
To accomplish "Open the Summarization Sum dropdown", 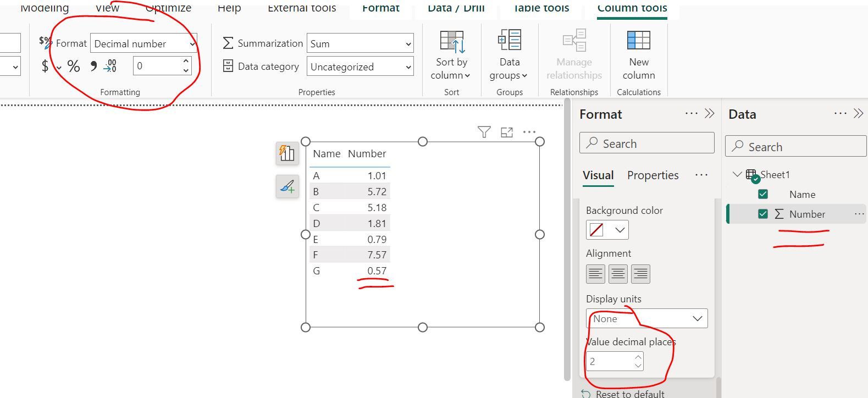I will pos(360,43).
